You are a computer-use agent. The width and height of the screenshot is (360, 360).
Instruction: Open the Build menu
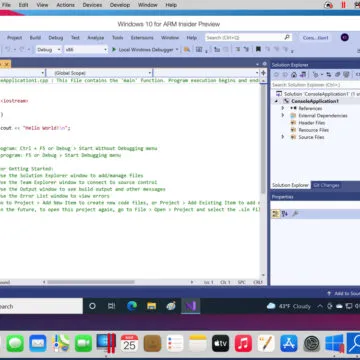click(35, 38)
